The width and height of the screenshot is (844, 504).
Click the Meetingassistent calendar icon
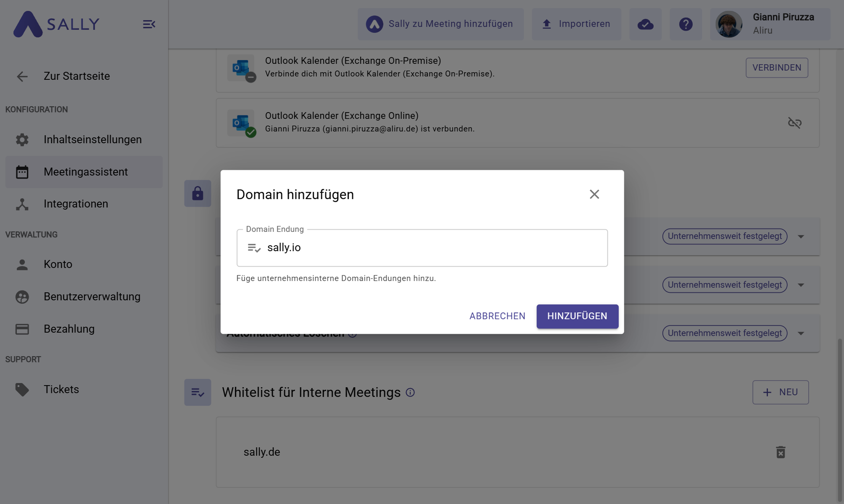click(22, 172)
